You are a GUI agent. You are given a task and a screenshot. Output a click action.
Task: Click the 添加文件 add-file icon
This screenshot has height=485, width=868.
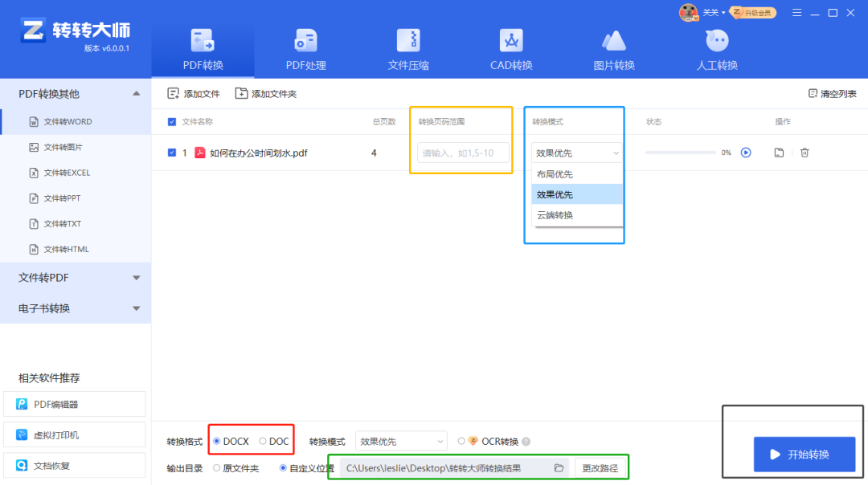click(172, 93)
